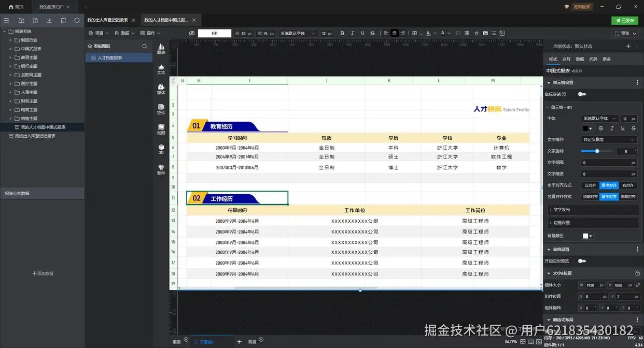Viewport: 644px width, 348px height.
Task: Click the green 已发布 button
Action: click(x=625, y=20)
